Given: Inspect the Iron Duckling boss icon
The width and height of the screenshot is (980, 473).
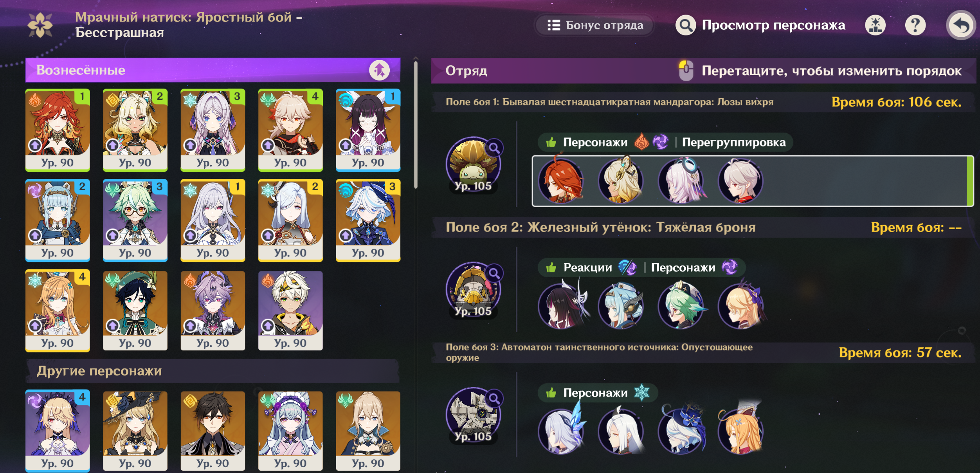Looking at the screenshot, I should click(473, 290).
